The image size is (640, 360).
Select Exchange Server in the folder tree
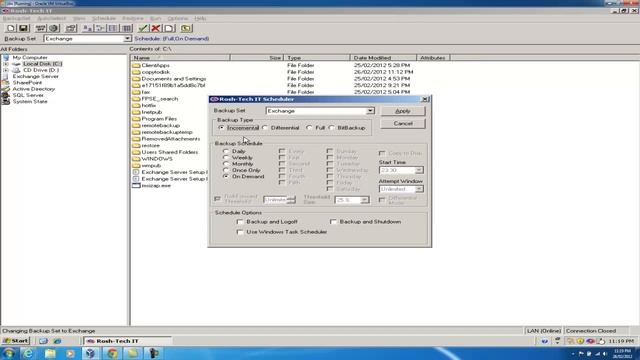click(36, 76)
